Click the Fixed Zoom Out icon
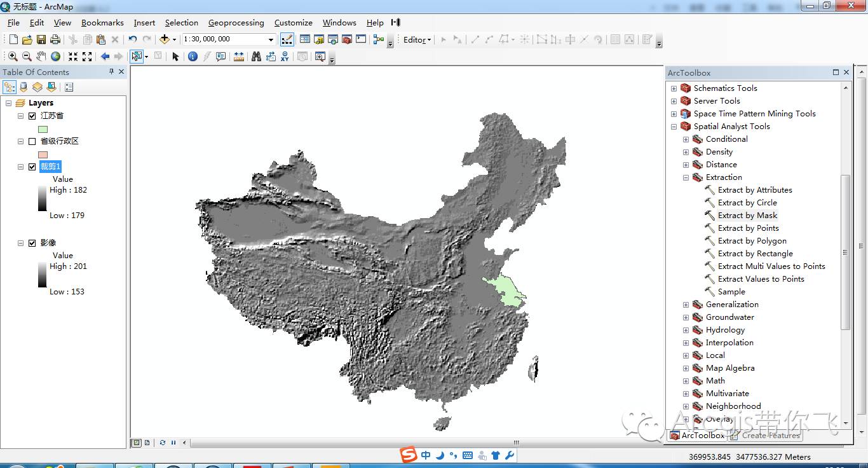 click(x=87, y=57)
